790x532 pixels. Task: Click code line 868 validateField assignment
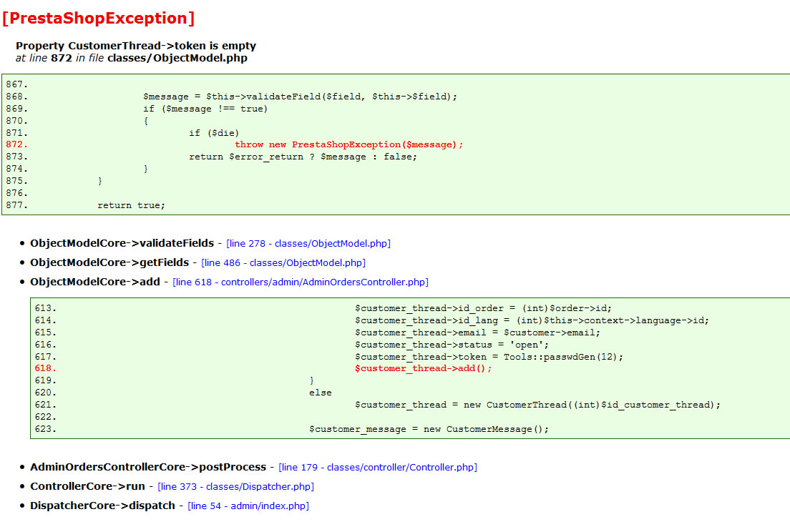(301, 97)
